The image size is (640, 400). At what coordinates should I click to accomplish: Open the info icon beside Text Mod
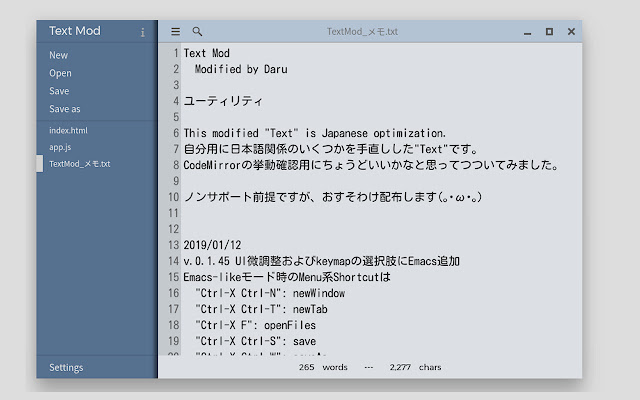(x=142, y=32)
